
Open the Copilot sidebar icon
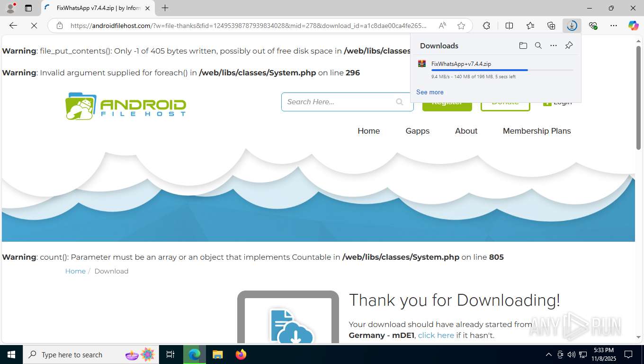tap(634, 26)
